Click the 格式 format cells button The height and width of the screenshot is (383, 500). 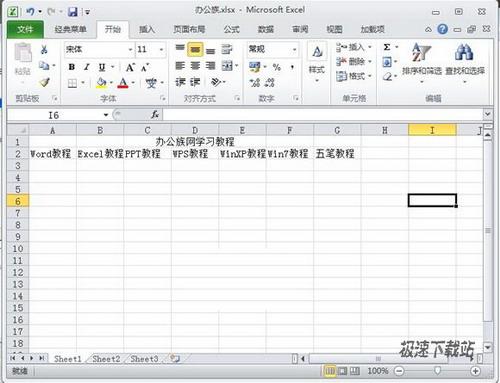click(354, 76)
